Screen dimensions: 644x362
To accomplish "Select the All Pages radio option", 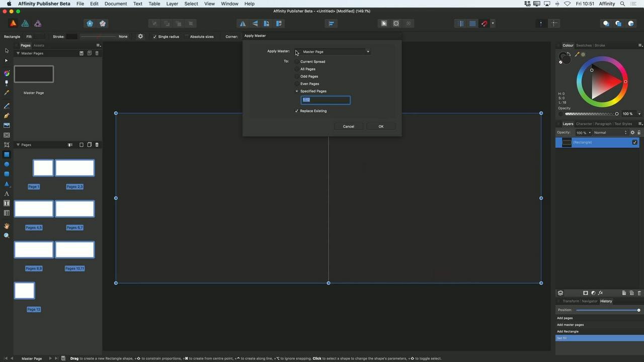I will click(x=297, y=69).
